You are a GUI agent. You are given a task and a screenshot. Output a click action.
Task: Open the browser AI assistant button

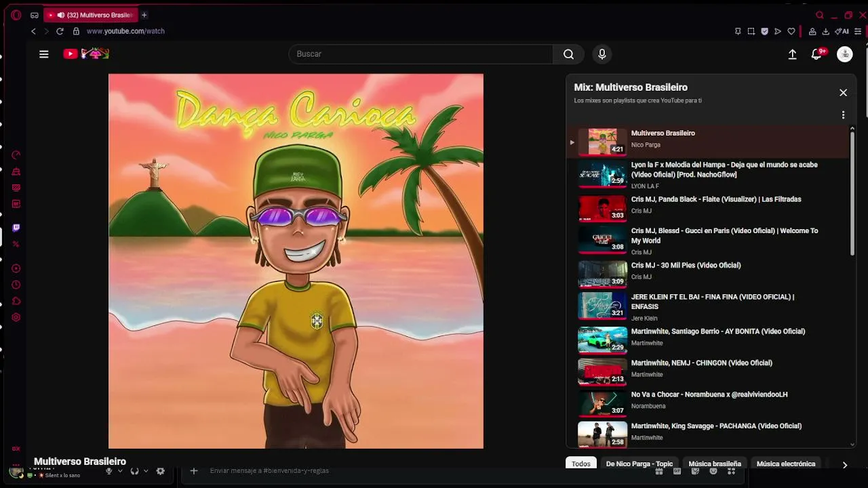click(842, 31)
